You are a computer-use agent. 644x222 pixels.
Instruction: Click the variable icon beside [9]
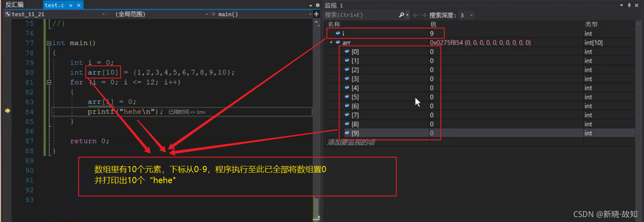point(347,132)
